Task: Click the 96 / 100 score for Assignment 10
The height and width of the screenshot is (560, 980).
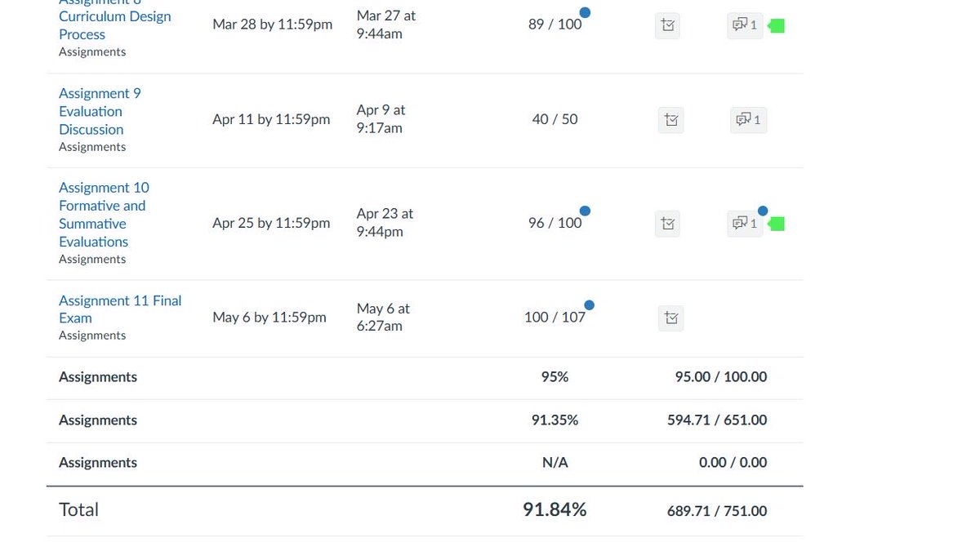Action: [555, 223]
